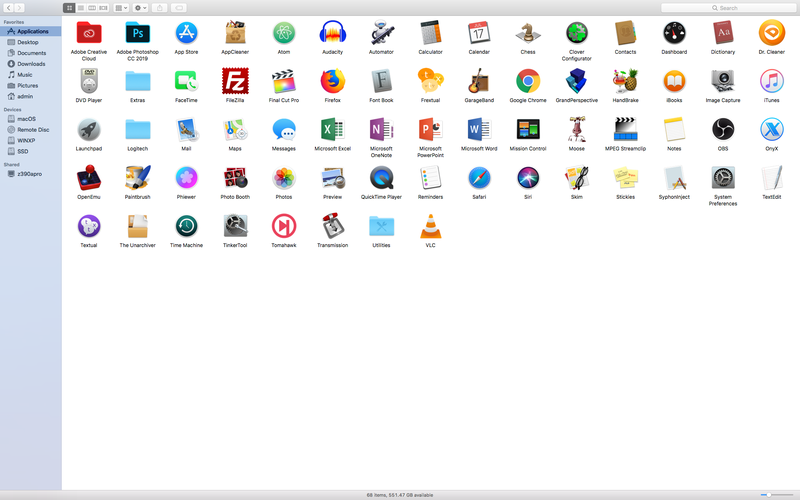This screenshot has height=500, width=800.
Task: Switch to icon view mode
Action: [x=69, y=8]
